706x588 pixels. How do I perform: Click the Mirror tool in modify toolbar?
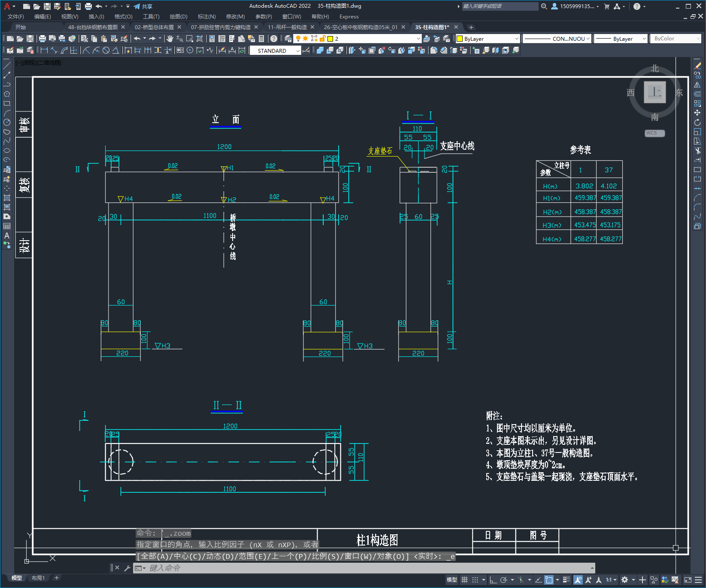(x=697, y=84)
